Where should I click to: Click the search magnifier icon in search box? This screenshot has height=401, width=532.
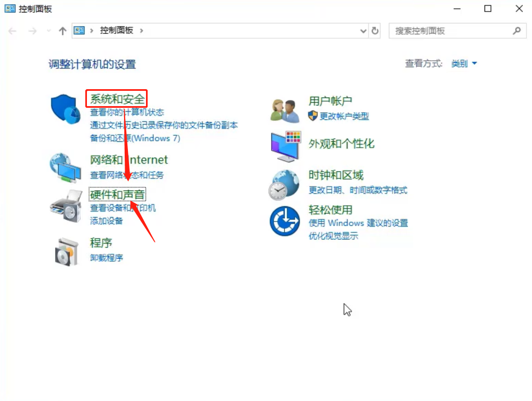click(517, 31)
